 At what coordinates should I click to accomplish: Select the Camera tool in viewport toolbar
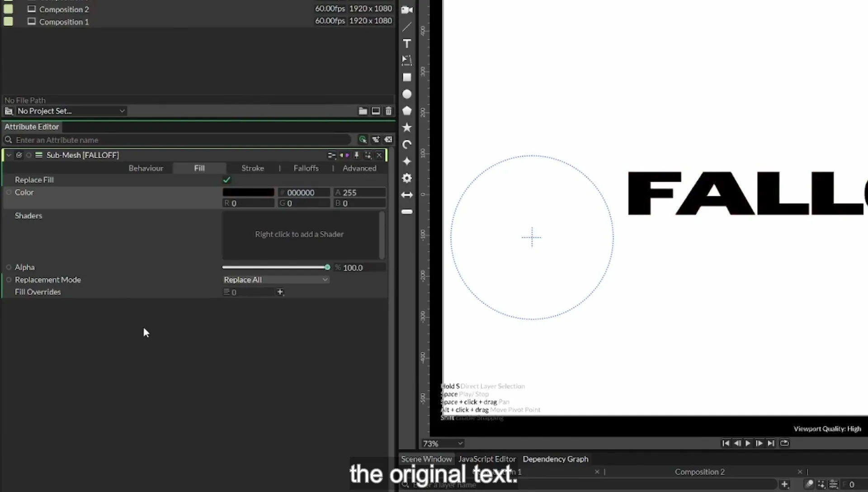407,9
